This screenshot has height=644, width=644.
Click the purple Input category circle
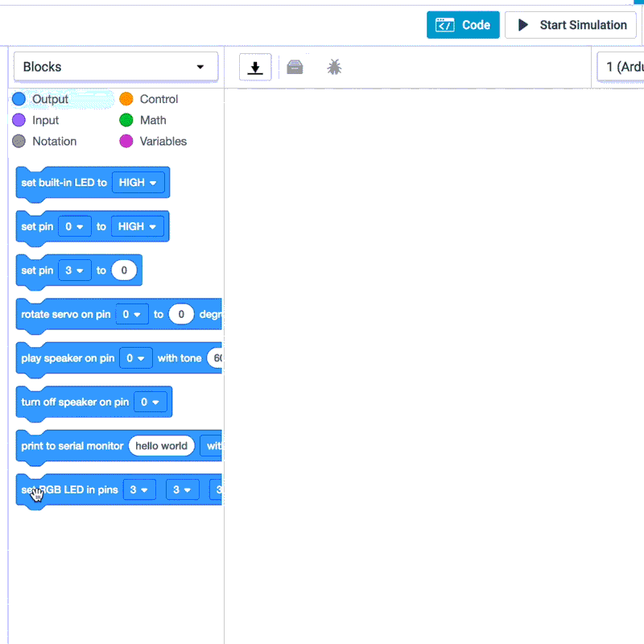click(x=19, y=120)
